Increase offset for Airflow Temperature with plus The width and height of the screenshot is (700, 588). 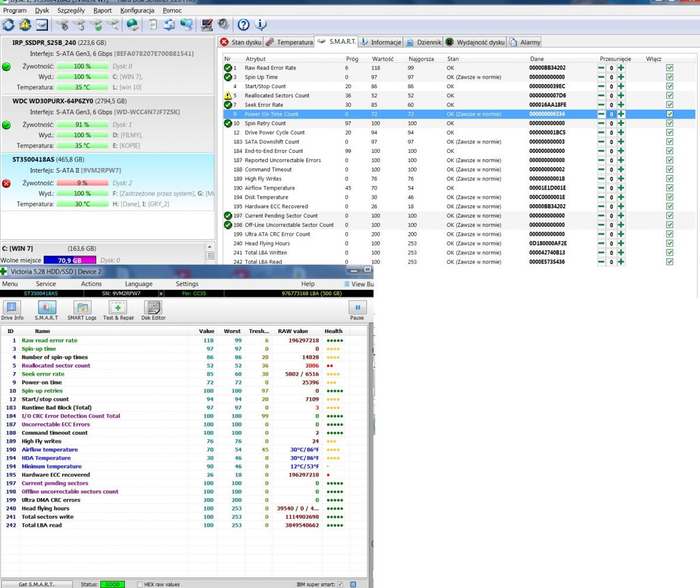621,188
